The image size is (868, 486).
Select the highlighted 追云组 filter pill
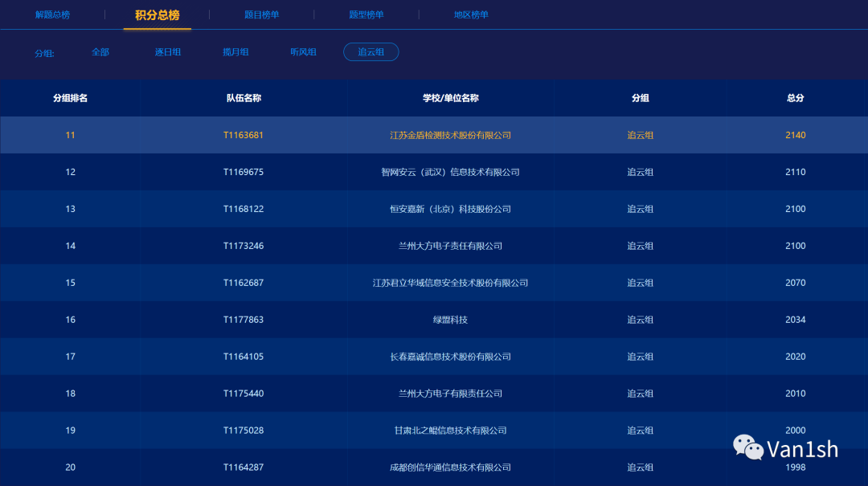pos(371,51)
